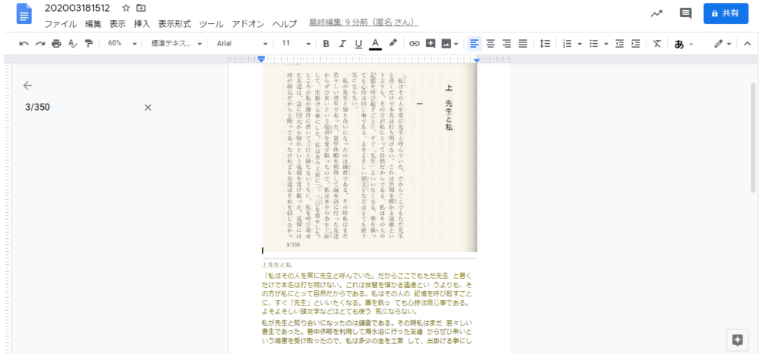Open the 表示形式 menu
Image resolution: width=759 pixels, height=361 pixels.
(174, 24)
